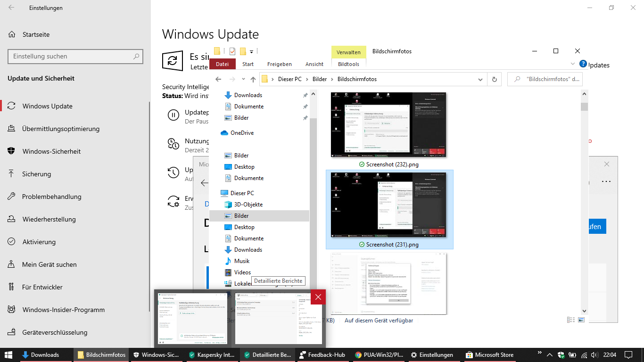The width and height of the screenshot is (644, 362).
Task: Click the Properties quick access toolbar icon
Action: [232, 51]
